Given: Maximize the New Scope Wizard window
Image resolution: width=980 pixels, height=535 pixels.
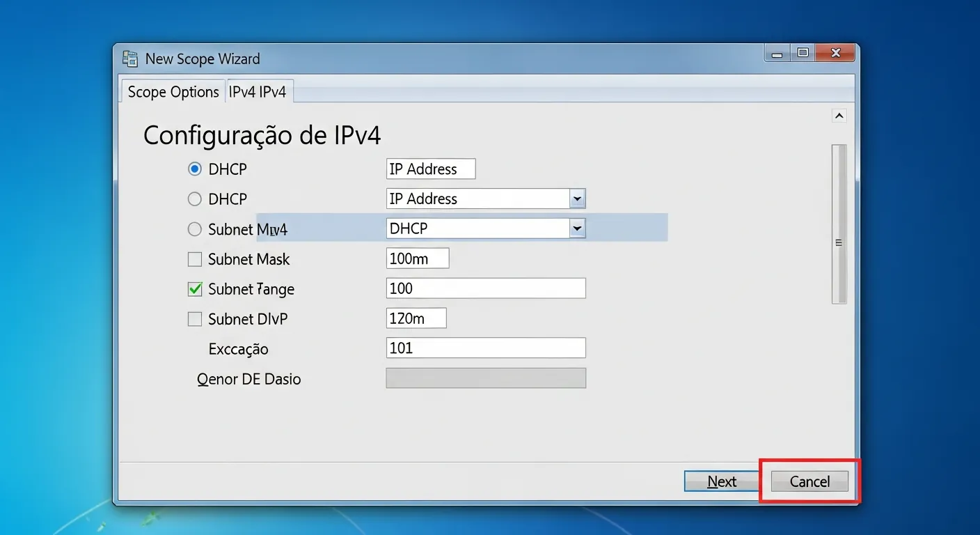Looking at the screenshot, I should pos(803,53).
